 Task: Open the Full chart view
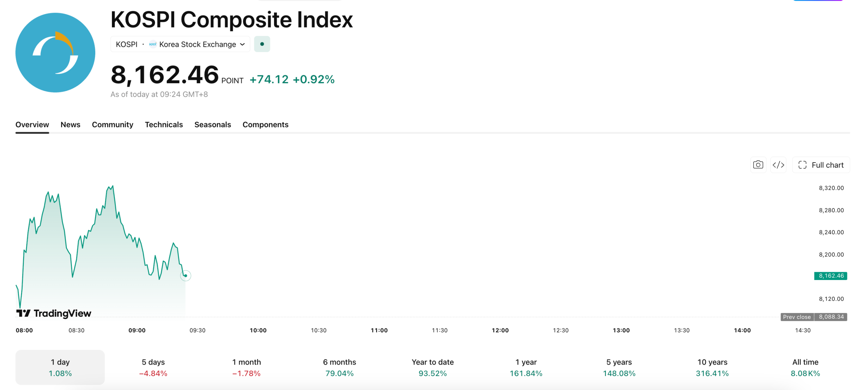tap(821, 165)
